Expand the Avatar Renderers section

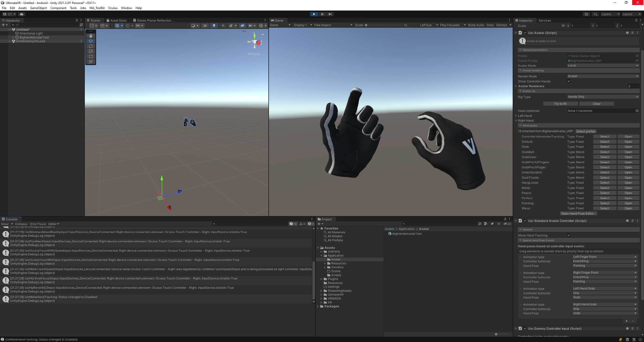516,86
